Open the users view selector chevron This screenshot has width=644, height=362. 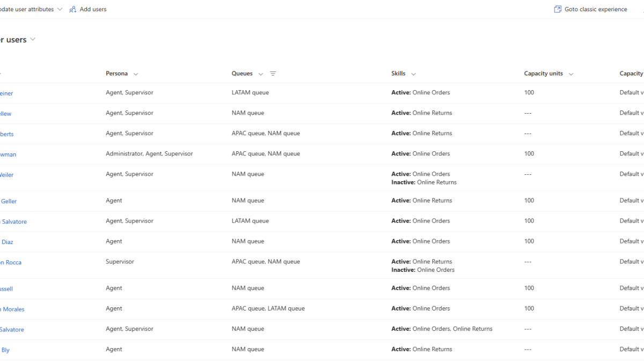click(33, 39)
